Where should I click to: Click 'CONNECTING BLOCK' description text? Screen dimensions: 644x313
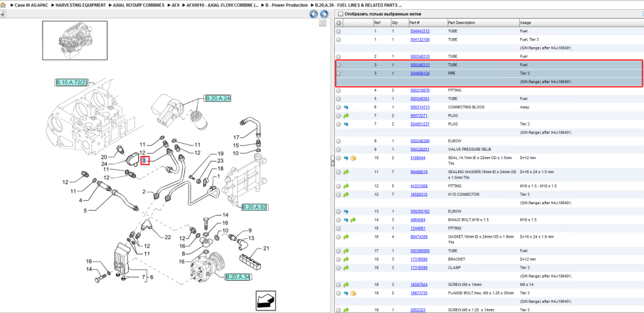point(466,107)
